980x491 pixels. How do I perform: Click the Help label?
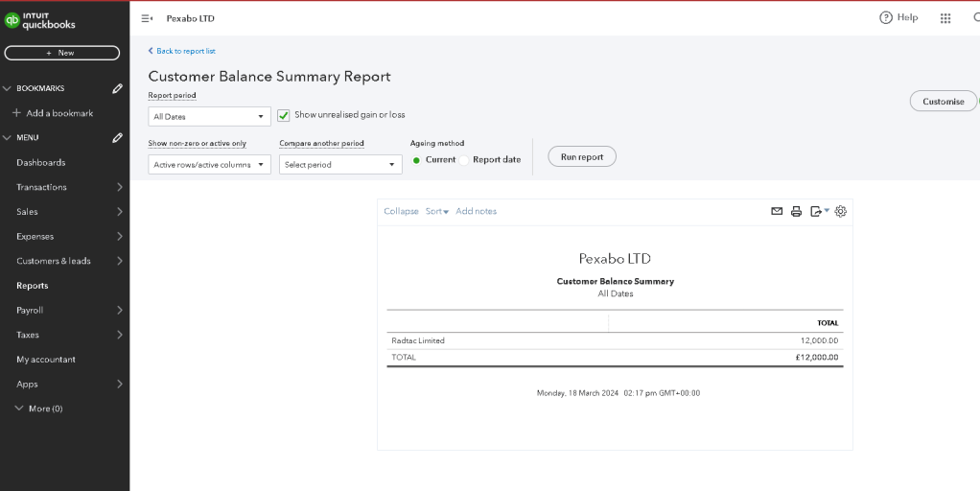(x=907, y=17)
